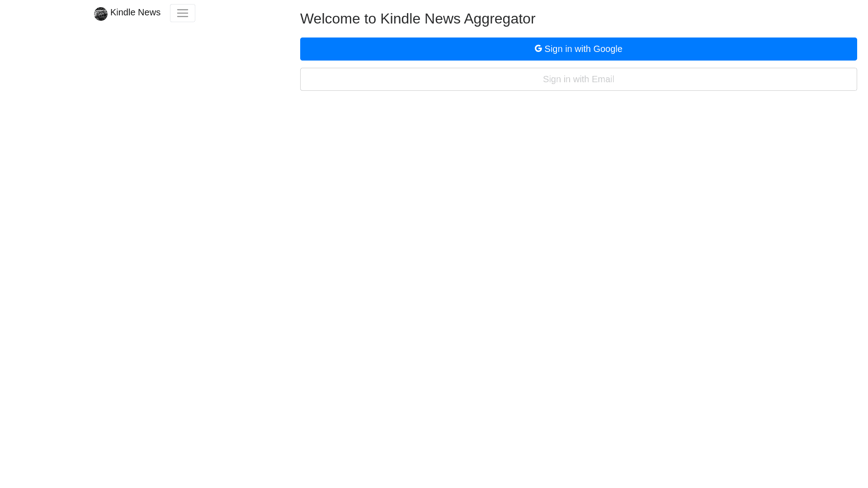Image resolution: width=868 pixels, height=488 pixels.
Task: Click the word Google in blue button
Action: pos(607,49)
